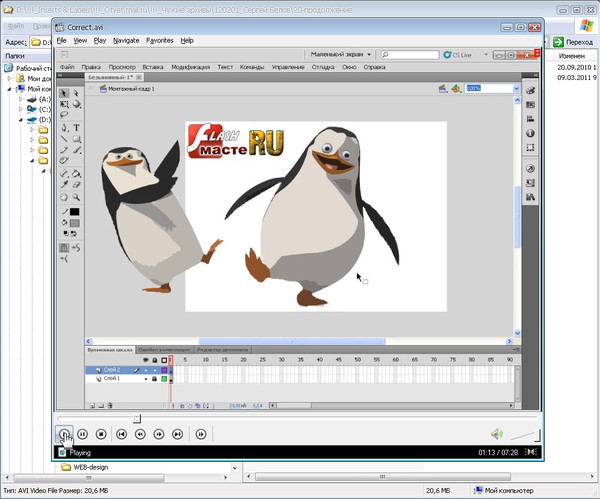Select the Eraser tool

77,184
